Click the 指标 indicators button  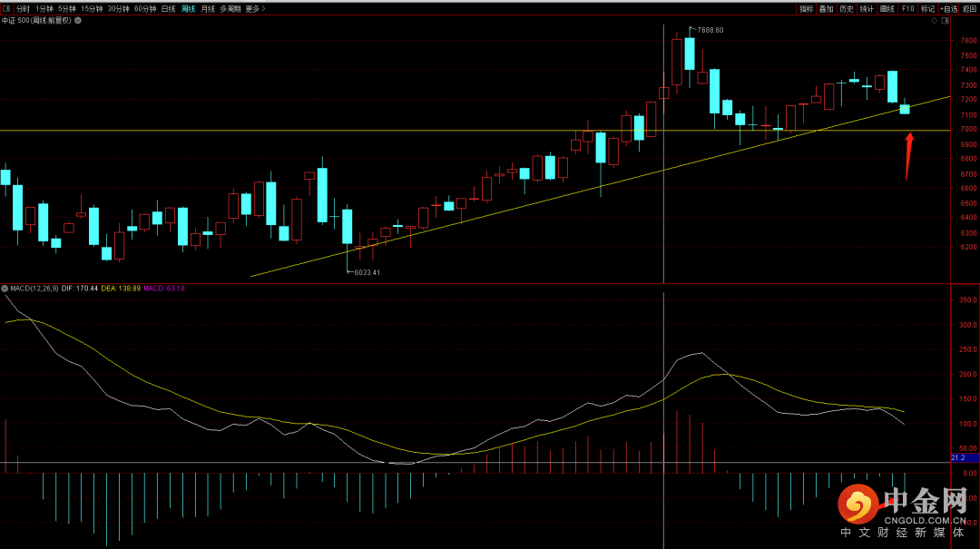[x=806, y=8]
